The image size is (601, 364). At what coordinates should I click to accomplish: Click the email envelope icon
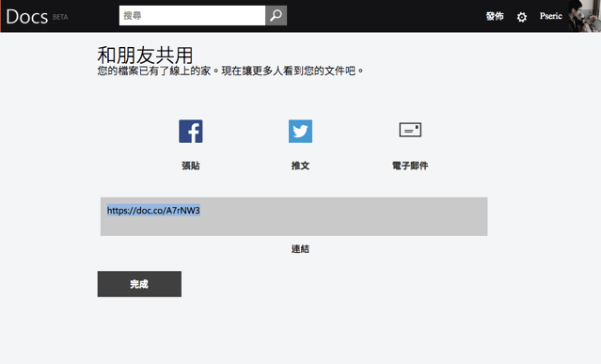point(410,130)
